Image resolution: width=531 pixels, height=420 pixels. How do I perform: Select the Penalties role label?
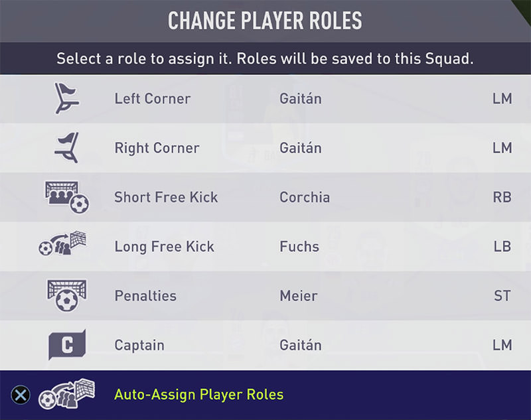pos(145,296)
